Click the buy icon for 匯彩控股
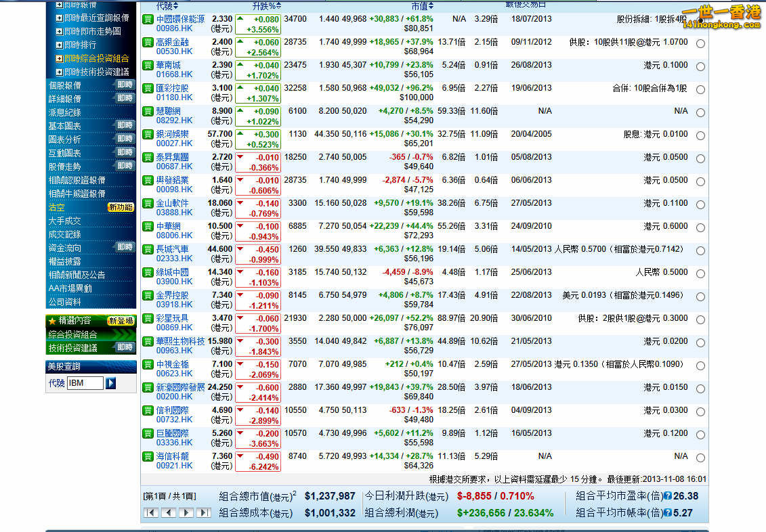This screenshot has height=532, width=766. coord(148,89)
